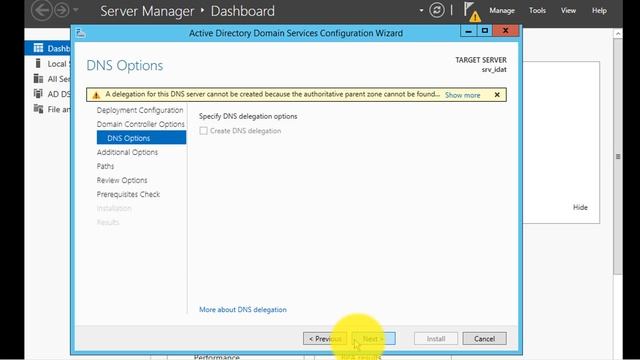
Task: Click the Local Server icon in the sidebar
Action: (x=38, y=63)
